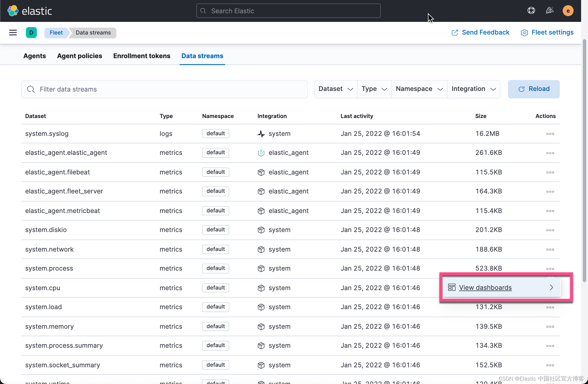Screen dimensions: 588x384
Task: Open the hamburger navigation menu
Action: click(13, 33)
